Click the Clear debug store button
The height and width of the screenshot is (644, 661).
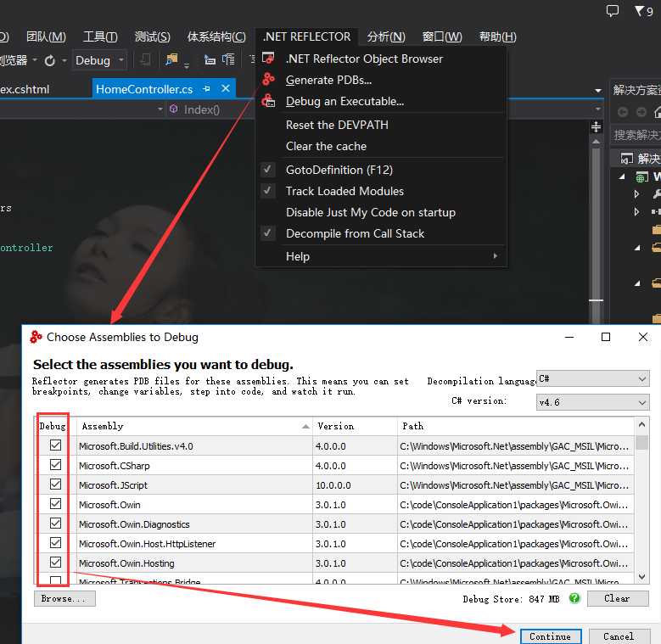pyautogui.click(x=618, y=598)
